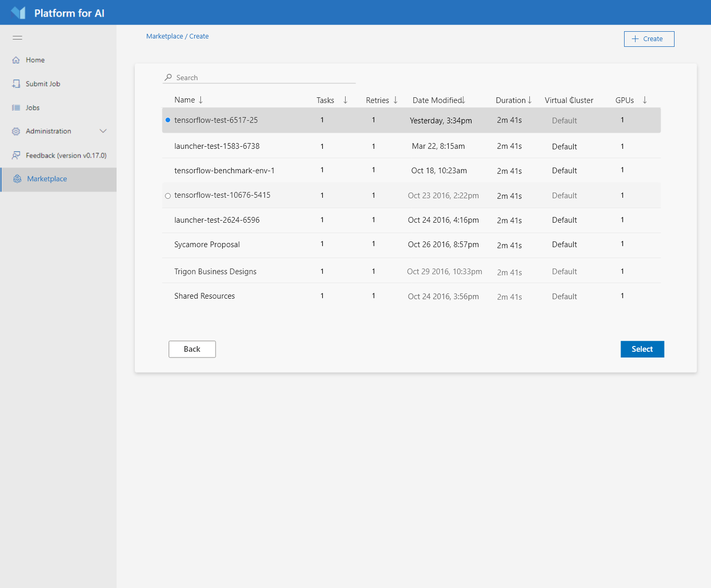711x588 pixels.
Task: Click the Feedback person icon
Action: [x=16, y=155]
